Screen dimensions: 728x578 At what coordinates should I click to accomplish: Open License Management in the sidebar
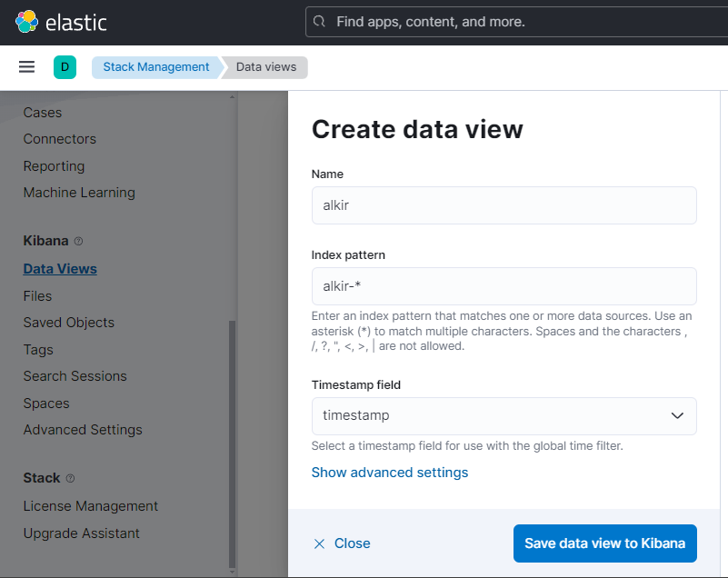pyautogui.click(x=91, y=506)
